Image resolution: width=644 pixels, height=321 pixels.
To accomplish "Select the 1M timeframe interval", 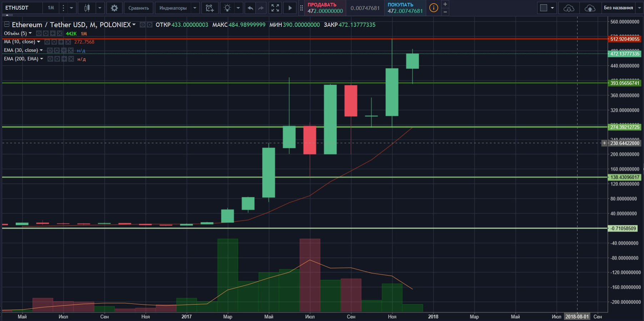I will (51, 8).
